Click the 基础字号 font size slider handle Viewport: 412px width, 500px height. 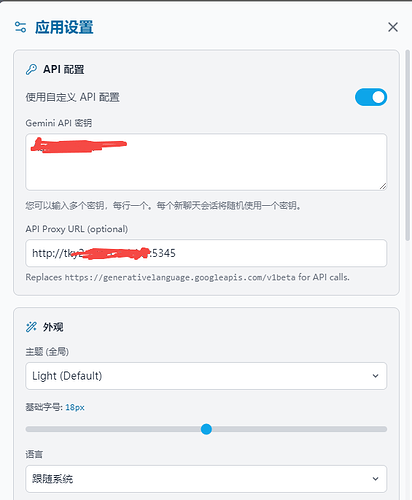tap(206, 429)
